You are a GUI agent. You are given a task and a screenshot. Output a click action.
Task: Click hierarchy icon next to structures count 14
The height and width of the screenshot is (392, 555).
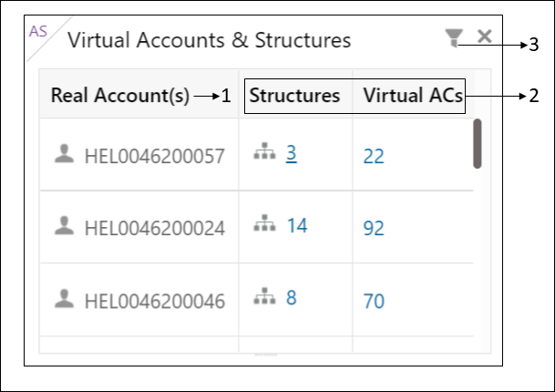(264, 223)
